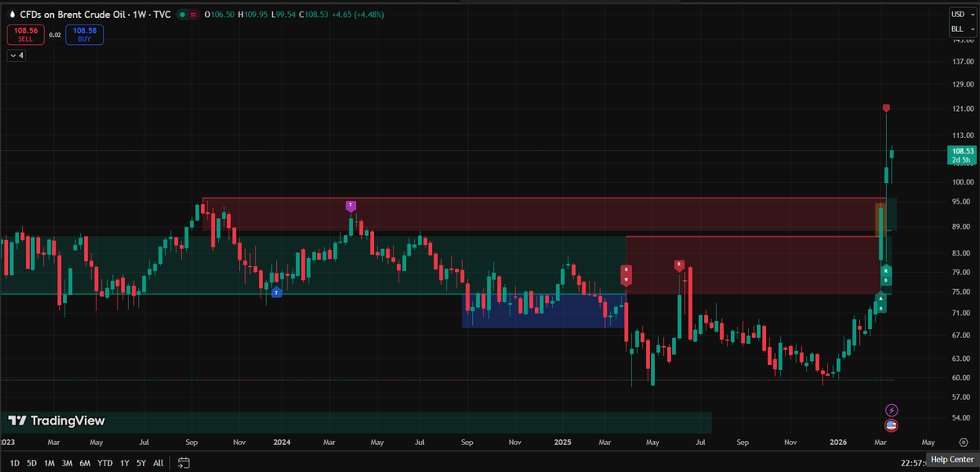Click the 2024 label on time axis
980x472 pixels.
click(282, 442)
